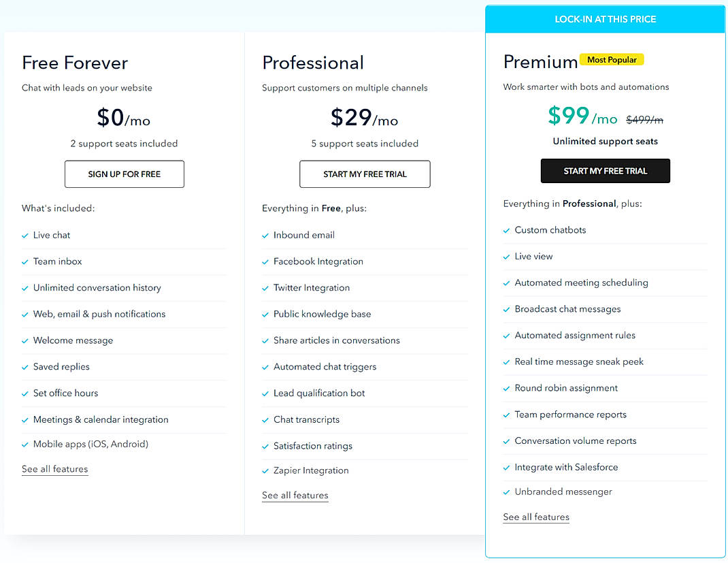Screen dimensions: 728x563
Task: Click the LOCK-IN AT THIS PRICE banner
Action: coord(605,19)
